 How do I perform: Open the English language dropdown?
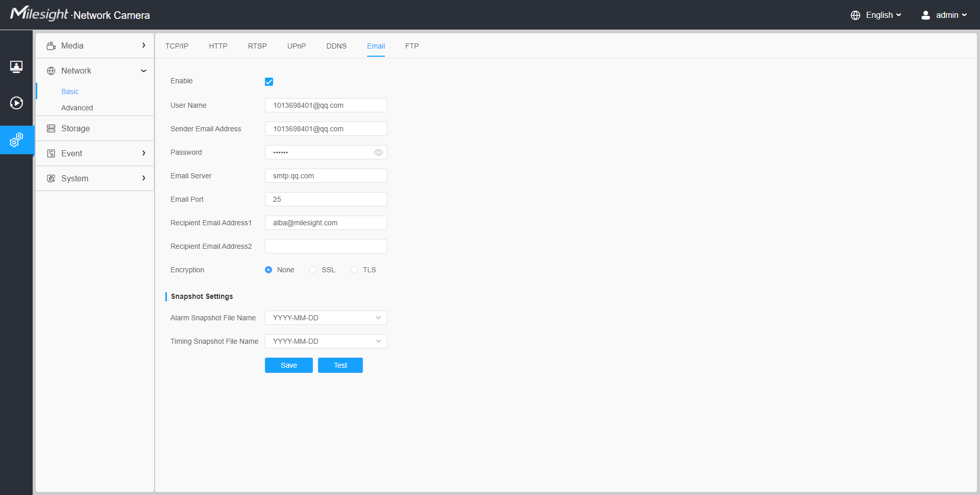876,15
